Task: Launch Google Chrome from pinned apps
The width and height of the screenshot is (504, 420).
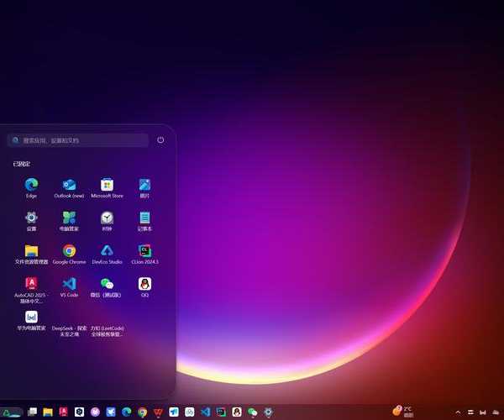Action: coord(69,255)
